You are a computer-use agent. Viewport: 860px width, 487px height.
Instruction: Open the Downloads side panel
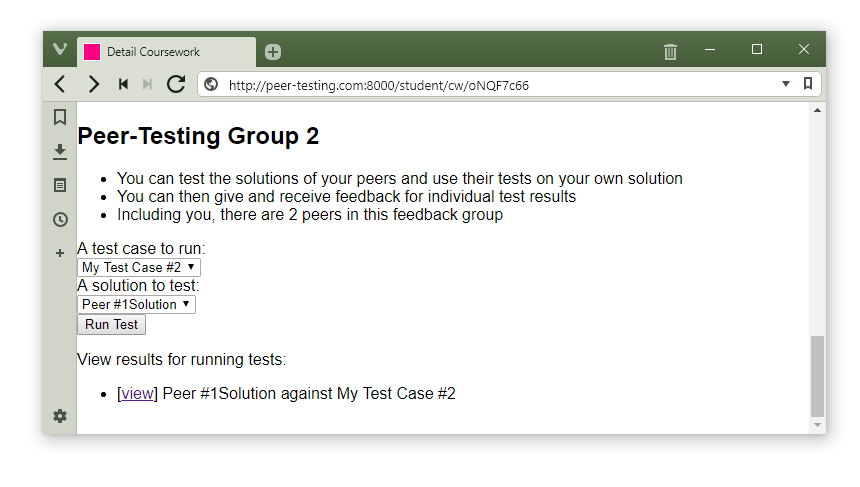point(60,151)
